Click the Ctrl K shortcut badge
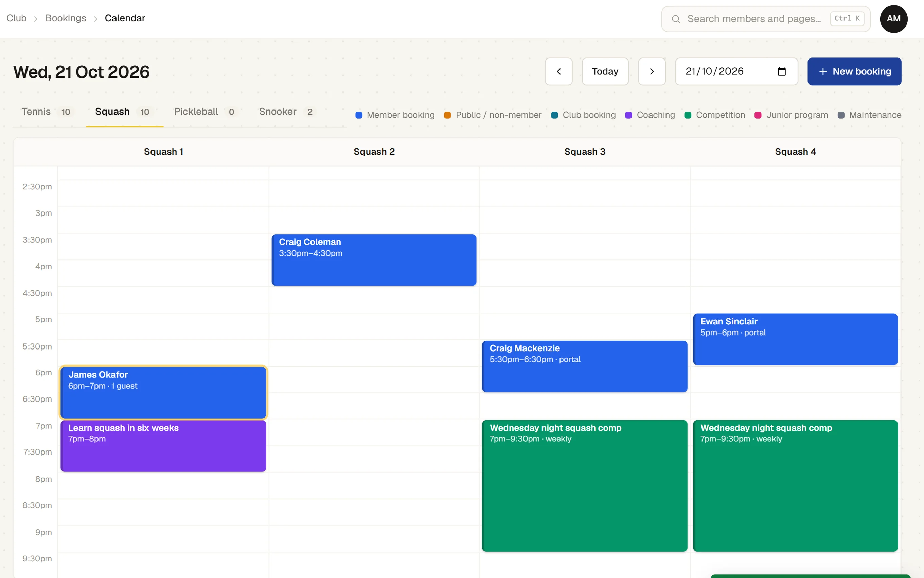 click(847, 18)
